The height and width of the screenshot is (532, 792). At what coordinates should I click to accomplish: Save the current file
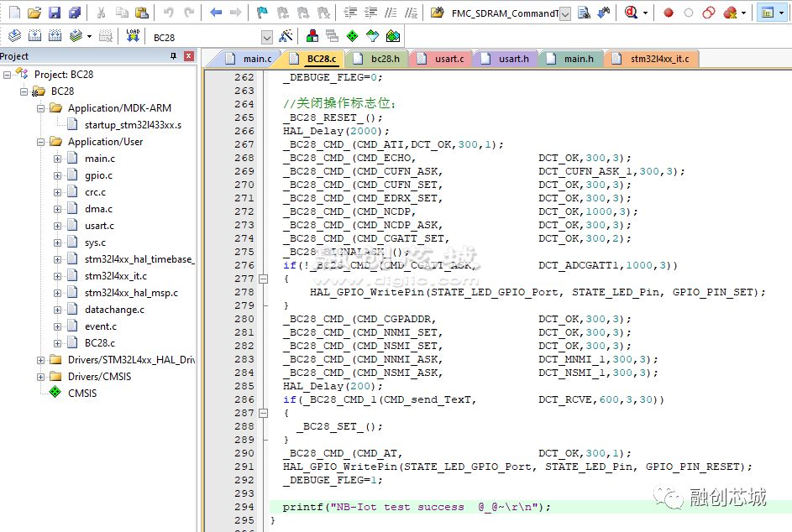pyautogui.click(x=55, y=12)
